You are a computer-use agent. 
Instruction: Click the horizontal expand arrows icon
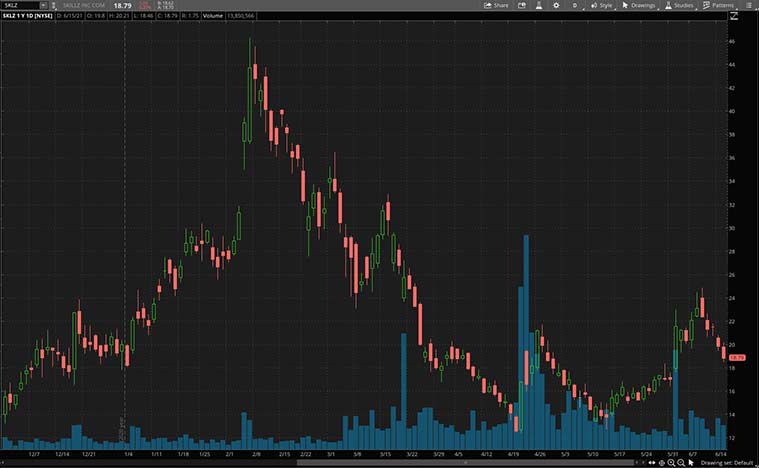(x=651, y=462)
